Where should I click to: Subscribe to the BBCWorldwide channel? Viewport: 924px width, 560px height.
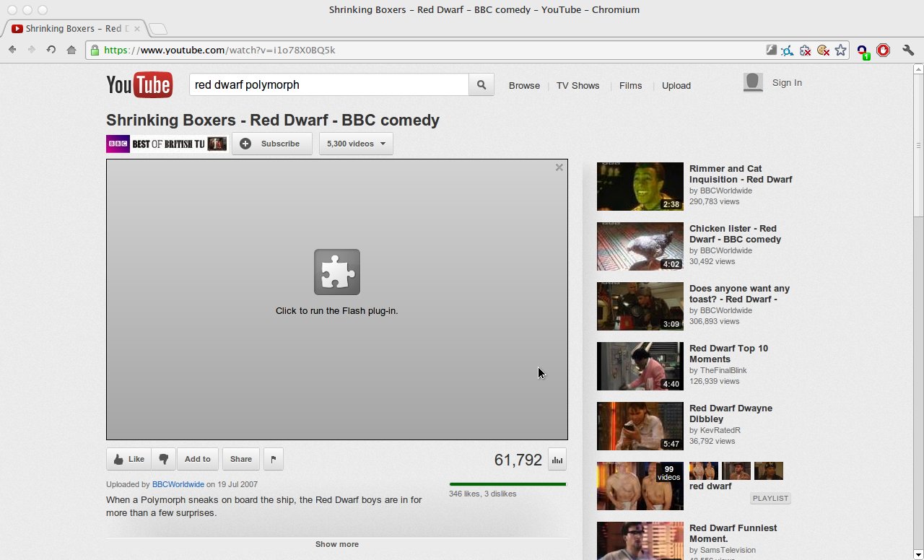pos(272,144)
